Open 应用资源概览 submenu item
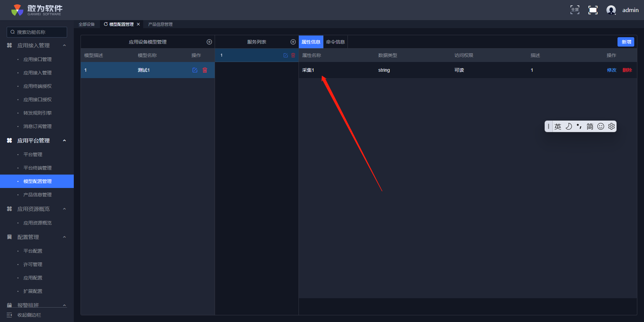This screenshot has width=644, height=322. (x=38, y=223)
